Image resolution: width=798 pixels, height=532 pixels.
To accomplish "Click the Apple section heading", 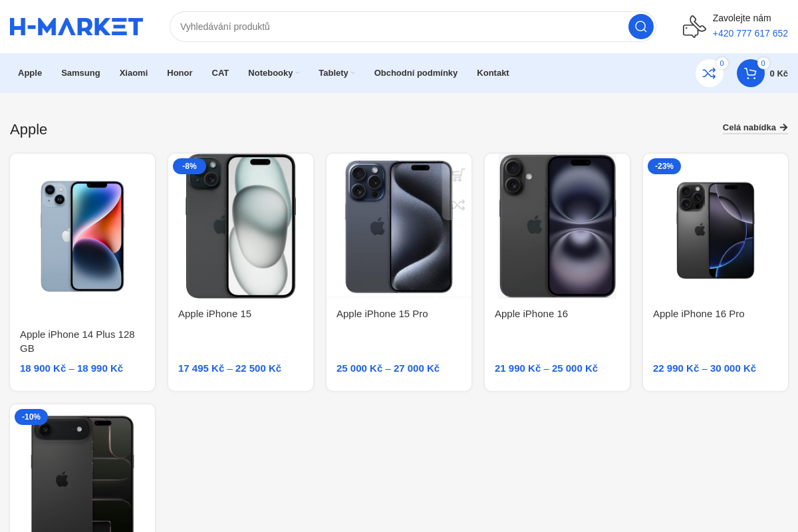I will coord(29,129).
